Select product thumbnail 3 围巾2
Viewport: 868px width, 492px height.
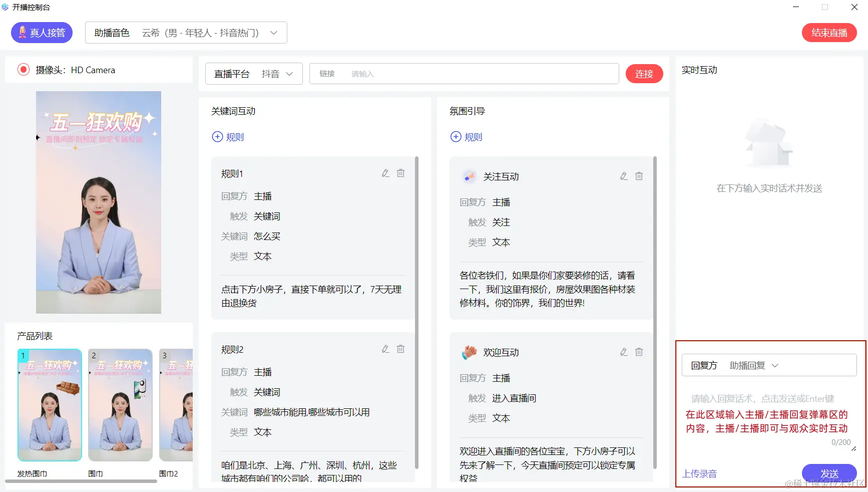click(x=176, y=405)
